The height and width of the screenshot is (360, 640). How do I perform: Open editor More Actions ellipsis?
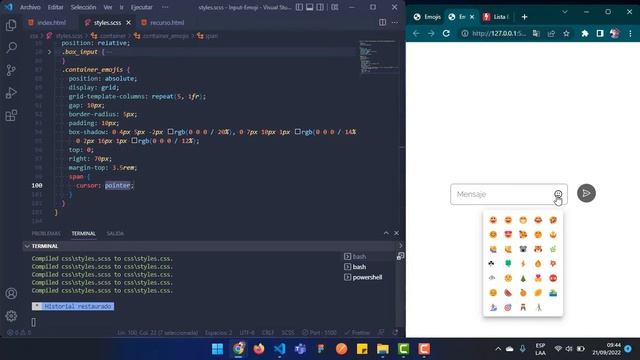coord(395,22)
